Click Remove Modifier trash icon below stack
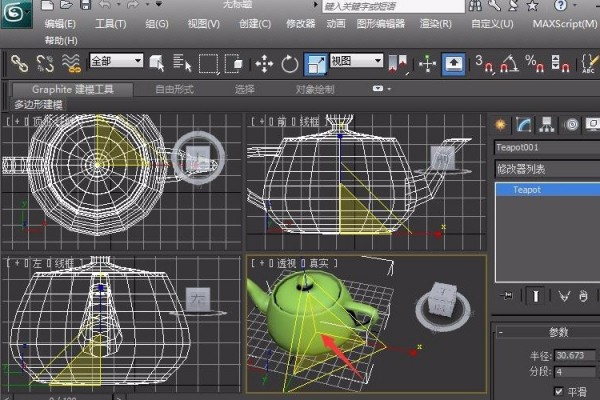Screen dimensions: 600x400 [583, 296]
